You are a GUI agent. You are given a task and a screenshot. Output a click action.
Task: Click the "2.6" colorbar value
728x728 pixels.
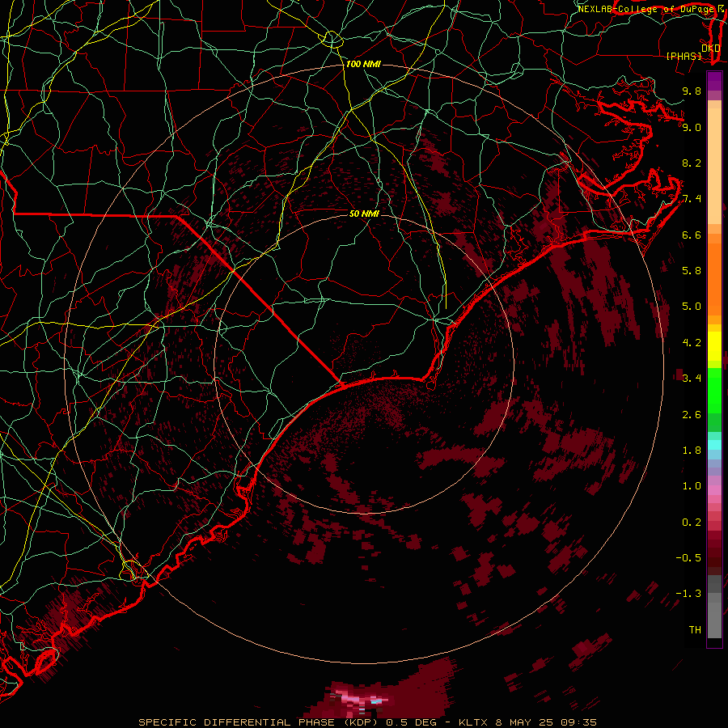point(692,415)
